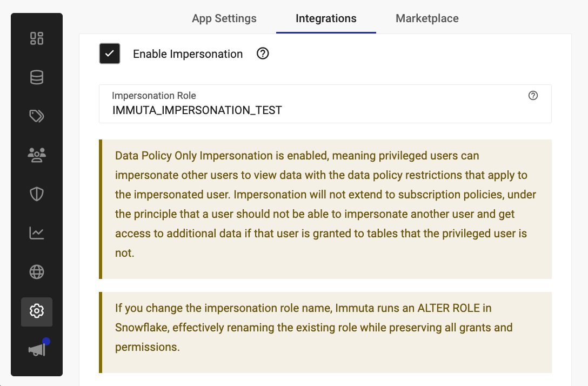
Task: Click the Enable Impersonation label text
Action: click(x=188, y=54)
